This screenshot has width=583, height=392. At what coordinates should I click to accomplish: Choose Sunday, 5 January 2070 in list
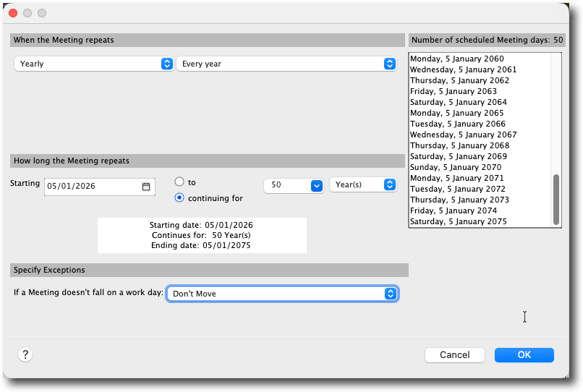click(x=456, y=167)
